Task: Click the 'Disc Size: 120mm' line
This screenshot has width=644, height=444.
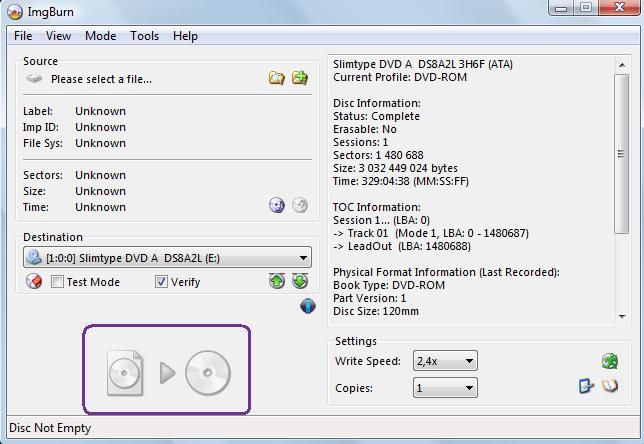Action: pyautogui.click(x=376, y=311)
